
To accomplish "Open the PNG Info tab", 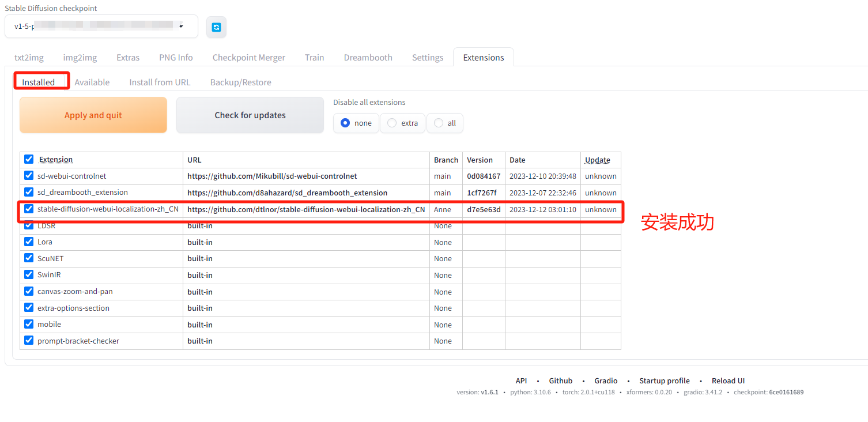I will tap(176, 58).
